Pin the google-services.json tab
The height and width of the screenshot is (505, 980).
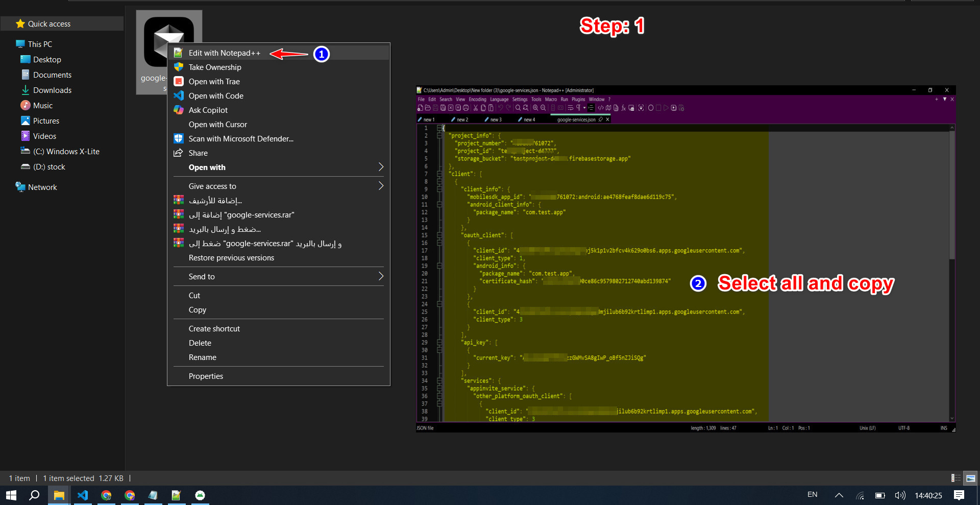(601, 119)
